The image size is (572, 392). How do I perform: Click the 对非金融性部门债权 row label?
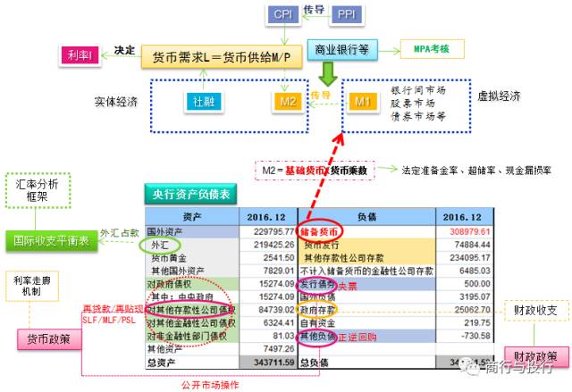click(187, 337)
